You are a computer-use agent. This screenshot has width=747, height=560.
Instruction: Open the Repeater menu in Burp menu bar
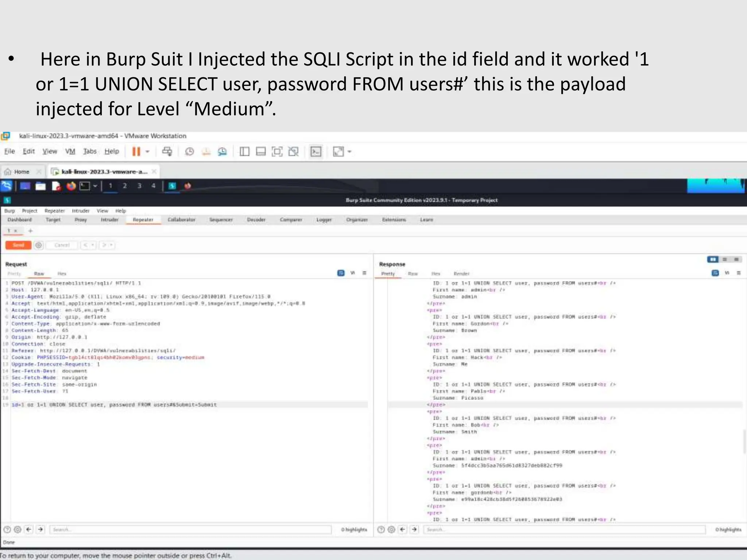[55, 211]
